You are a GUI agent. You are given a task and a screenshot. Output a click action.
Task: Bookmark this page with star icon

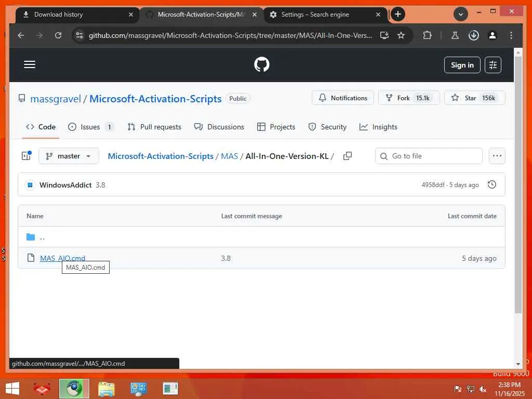(x=401, y=35)
